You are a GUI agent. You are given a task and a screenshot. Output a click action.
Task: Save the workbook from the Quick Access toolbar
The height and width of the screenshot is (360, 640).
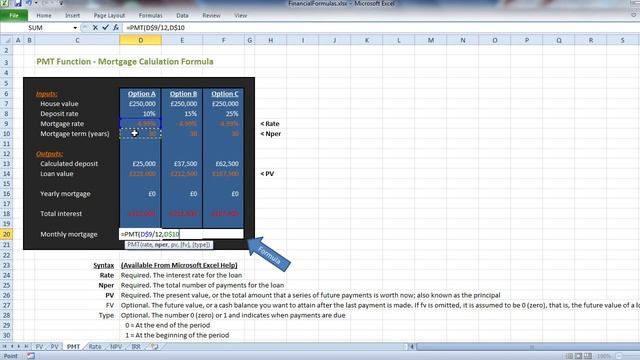pos(18,3)
